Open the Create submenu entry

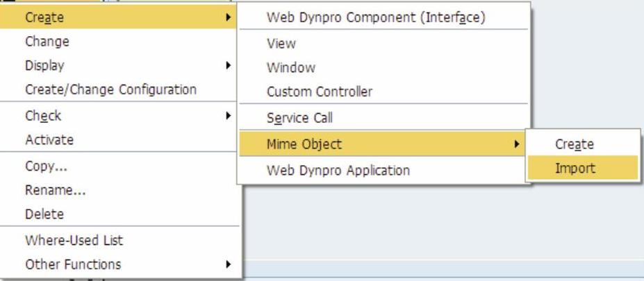[x=118, y=17]
